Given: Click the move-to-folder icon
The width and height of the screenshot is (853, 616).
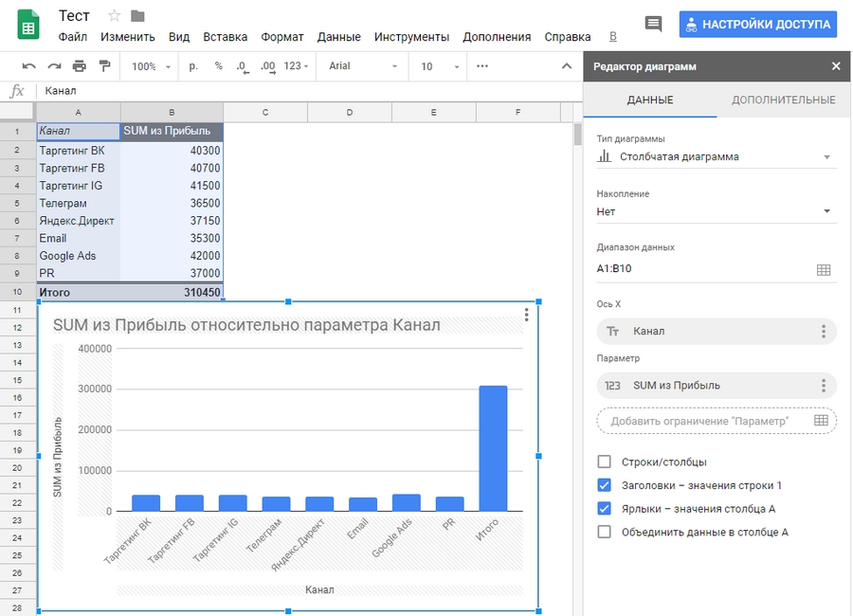Looking at the screenshot, I should click(x=138, y=16).
